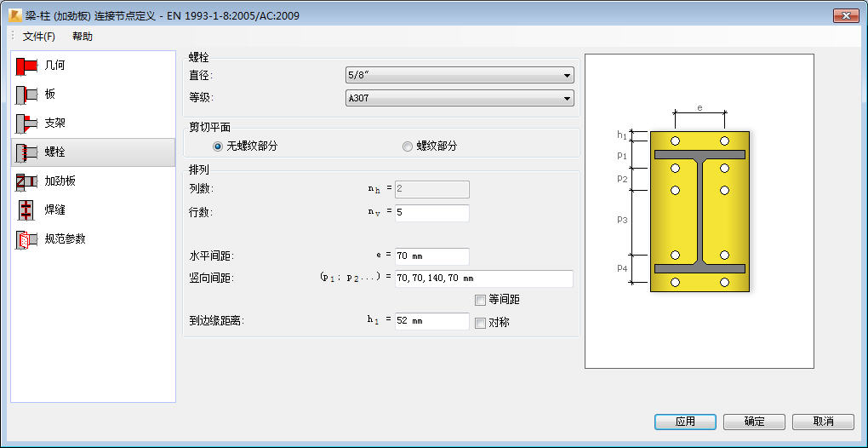
Task: Click the 竖向间距 spacing input field
Action: [x=484, y=279]
